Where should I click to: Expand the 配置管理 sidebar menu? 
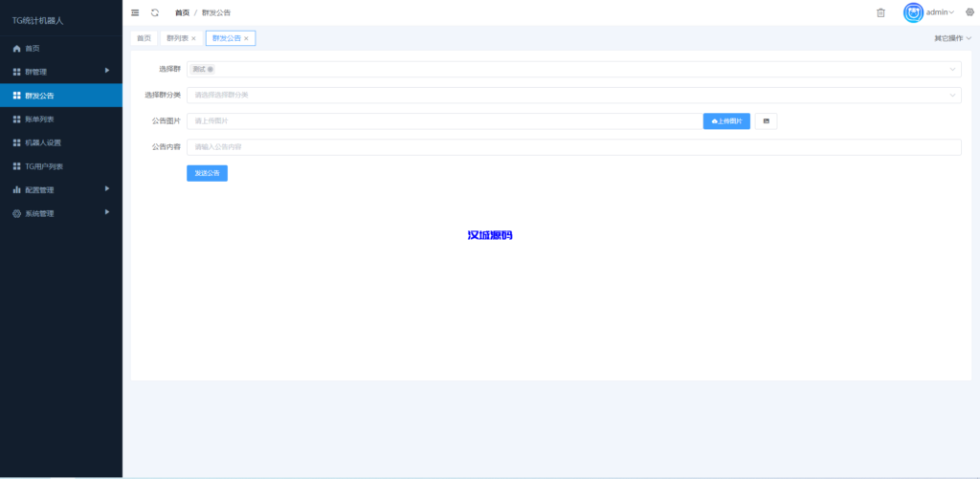coord(61,189)
